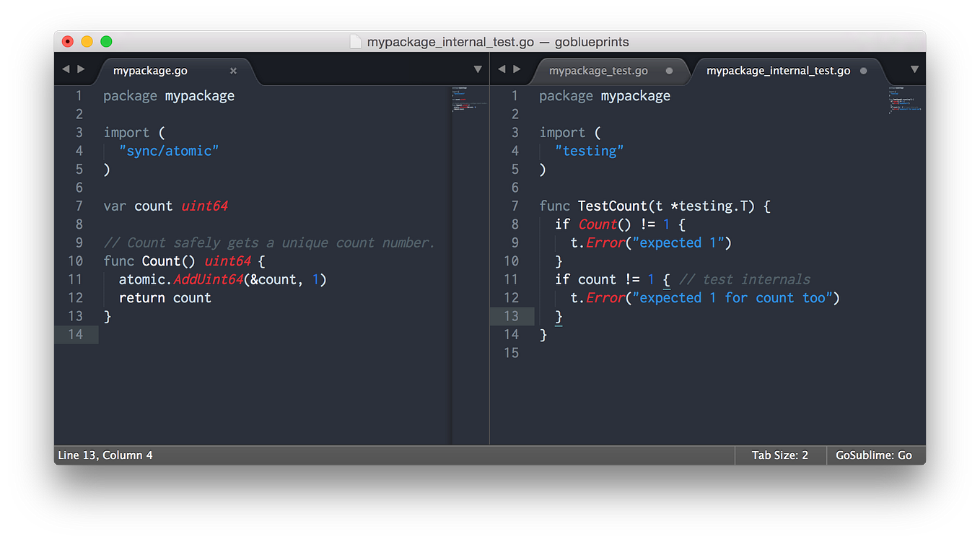
Task: Click line number 7 in right gutter
Action: 515,206
